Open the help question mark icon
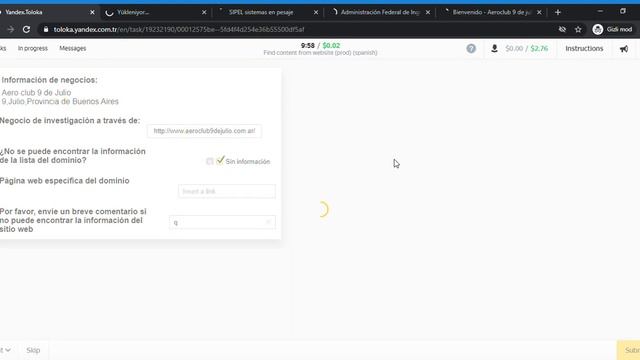 (x=471, y=49)
